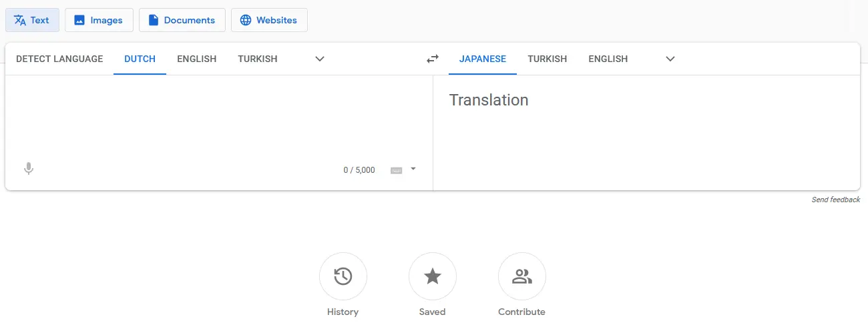Toggle the virtual keyboard icon
Image resolution: width=868 pixels, height=325 pixels.
click(397, 170)
